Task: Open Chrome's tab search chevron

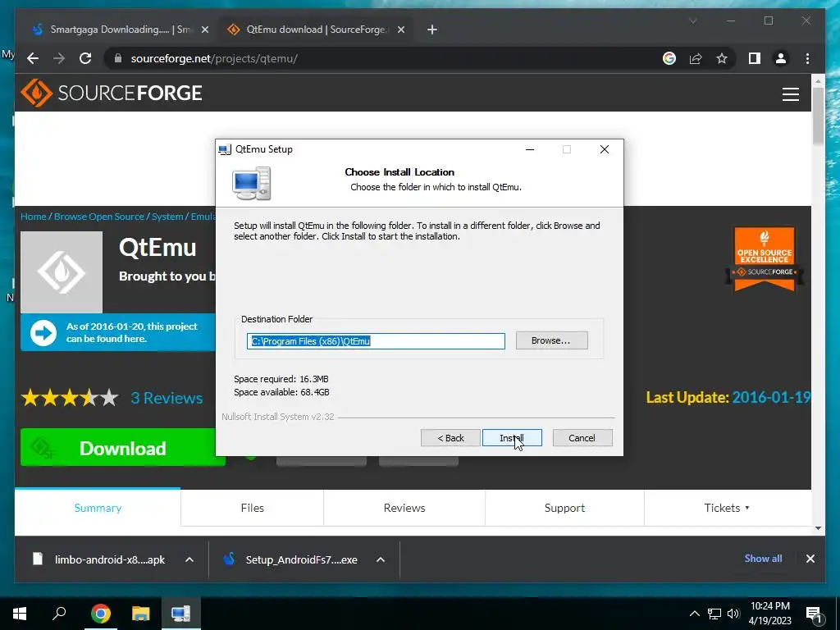Action: [692, 21]
